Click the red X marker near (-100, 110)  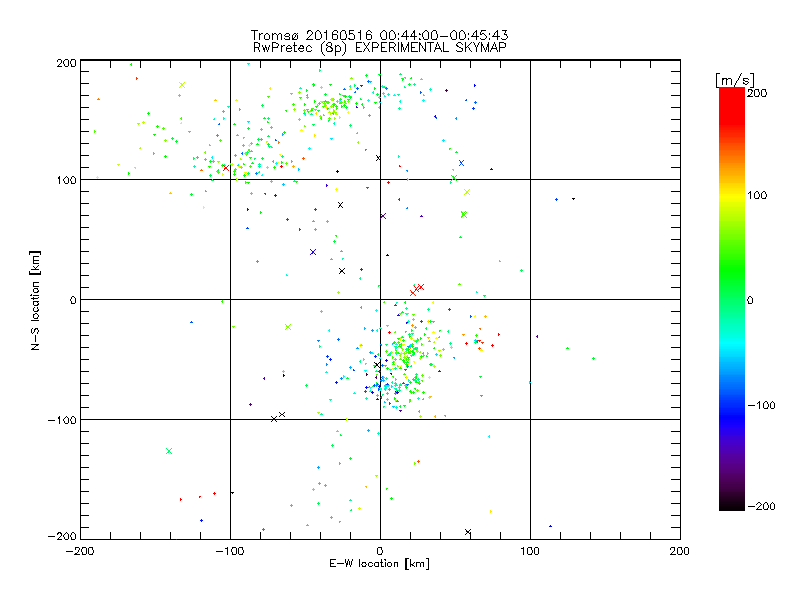click(x=226, y=168)
